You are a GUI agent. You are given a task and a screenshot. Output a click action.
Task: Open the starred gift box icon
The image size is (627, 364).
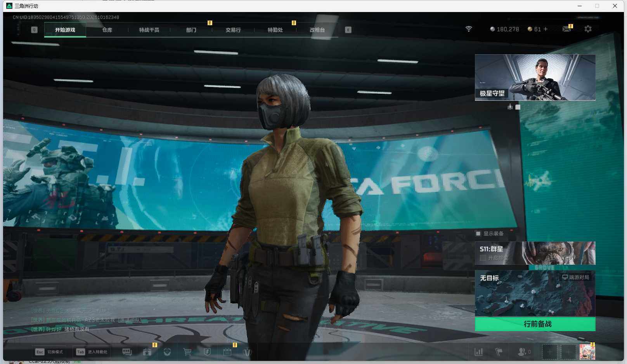tap(147, 352)
